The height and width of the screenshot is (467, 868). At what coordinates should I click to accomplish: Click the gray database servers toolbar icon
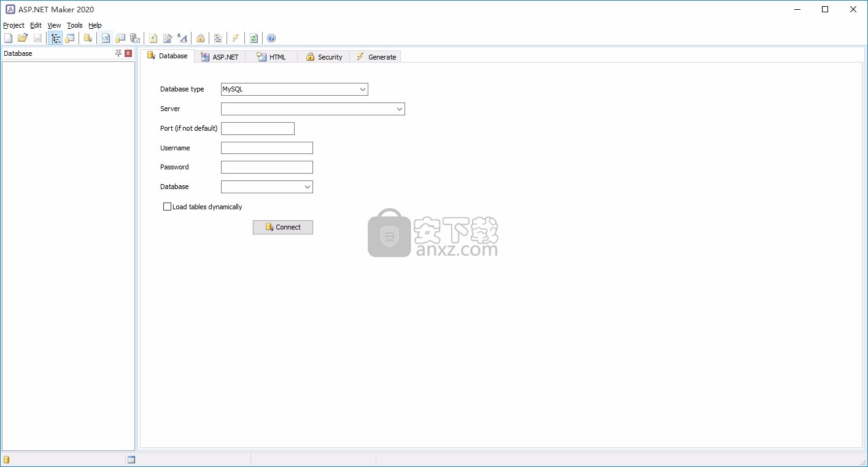pos(135,38)
